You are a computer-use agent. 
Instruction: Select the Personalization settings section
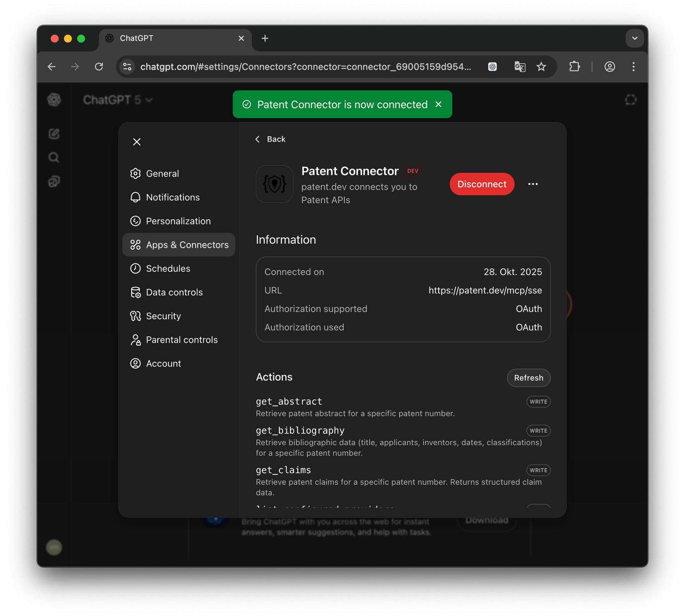(178, 221)
